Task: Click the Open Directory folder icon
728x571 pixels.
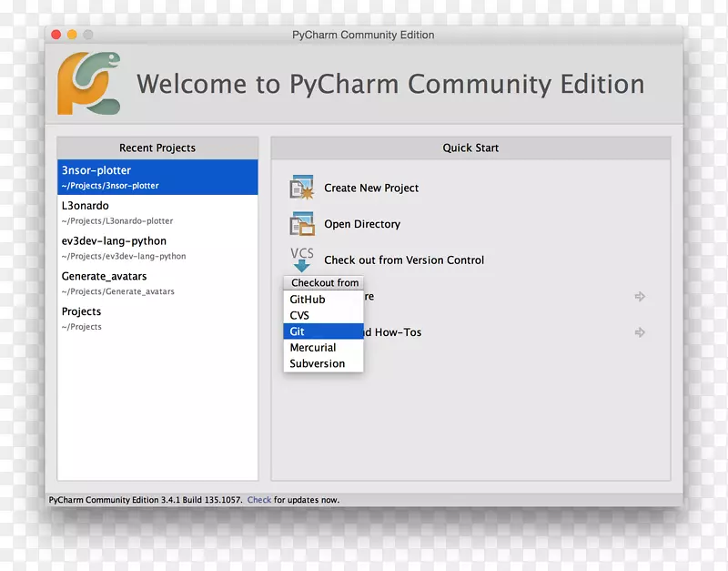Action: coord(302,224)
